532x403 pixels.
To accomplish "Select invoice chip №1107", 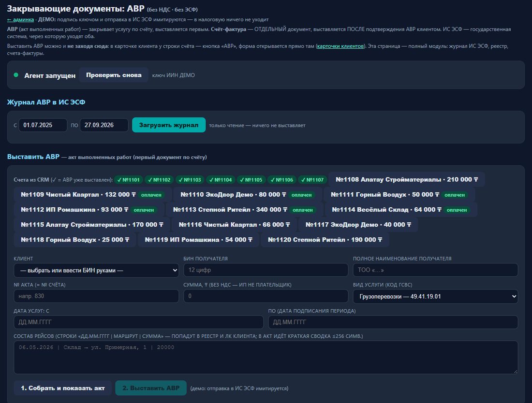I will coord(312,180).
